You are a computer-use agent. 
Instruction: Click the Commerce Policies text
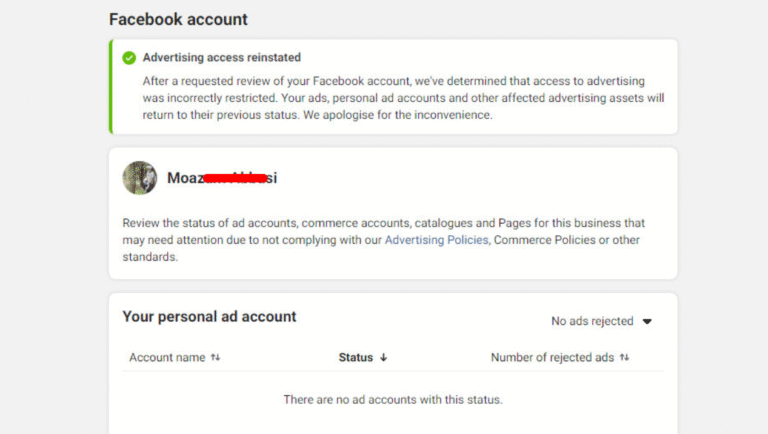click(x=545, y=240)
